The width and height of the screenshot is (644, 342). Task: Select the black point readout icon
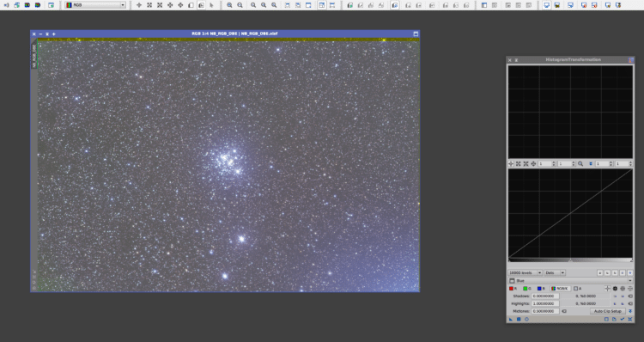click(x=615, y=289)
